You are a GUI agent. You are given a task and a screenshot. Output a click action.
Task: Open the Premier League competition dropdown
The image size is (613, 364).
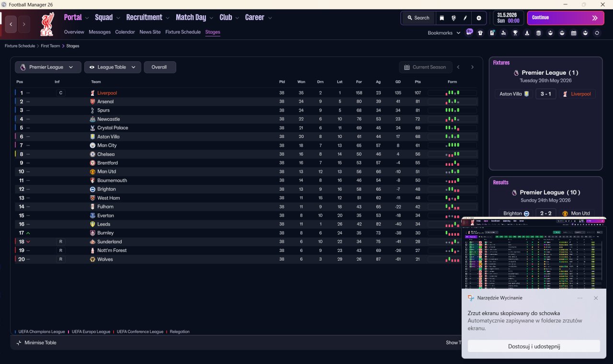tap(48, 67)
